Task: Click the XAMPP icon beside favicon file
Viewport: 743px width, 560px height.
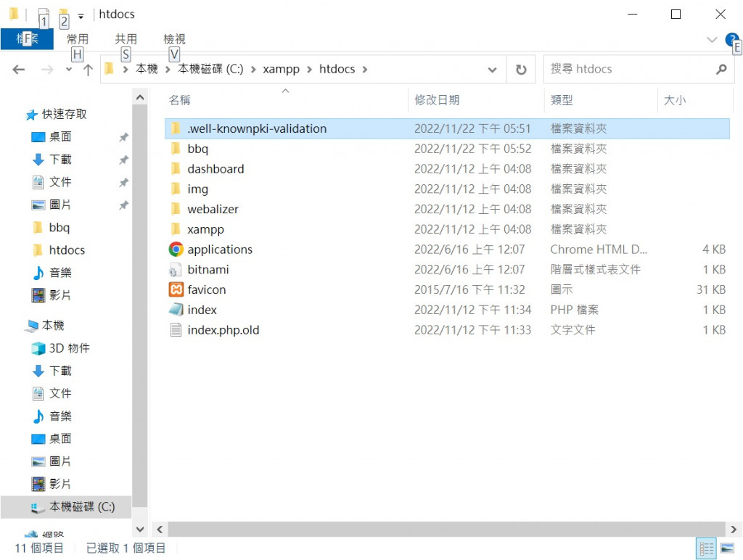Action: tap(176, 289)
